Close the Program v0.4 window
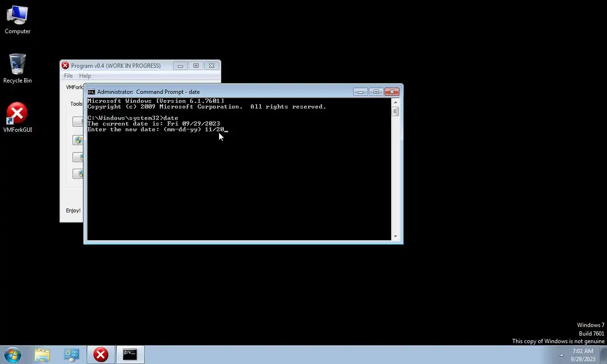Image resolution: width=607 pixels, height=364 pixels. pos(212,66)
